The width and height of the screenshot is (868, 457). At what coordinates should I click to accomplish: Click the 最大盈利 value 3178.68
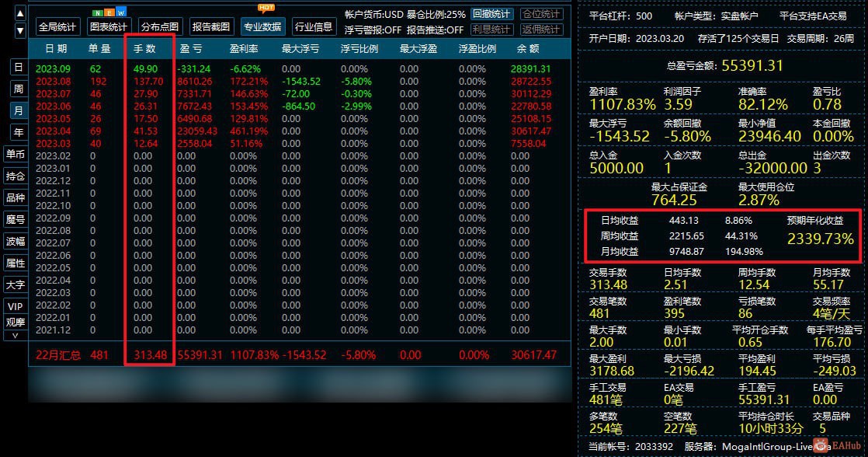click(612, 372)
